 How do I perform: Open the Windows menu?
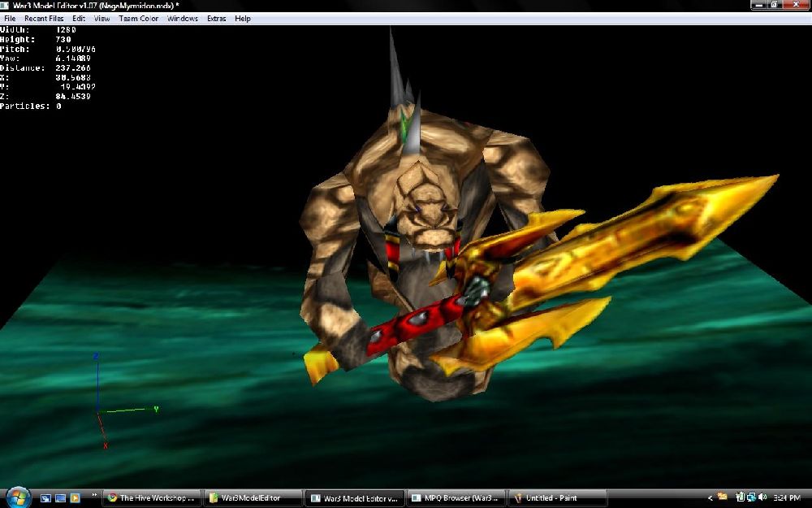pos(182,19)
